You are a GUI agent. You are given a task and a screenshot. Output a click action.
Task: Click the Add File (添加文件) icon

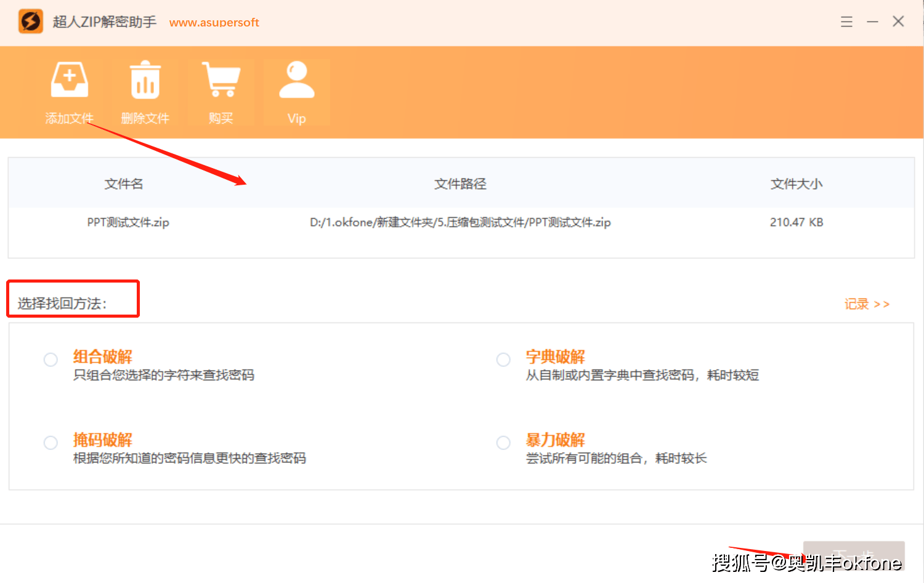(x=69, y=81)
